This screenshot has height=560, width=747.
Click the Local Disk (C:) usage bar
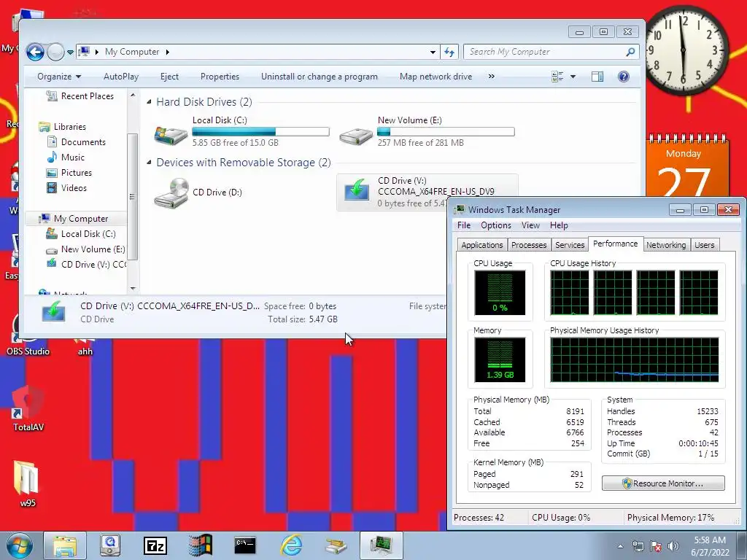(260, 131)
